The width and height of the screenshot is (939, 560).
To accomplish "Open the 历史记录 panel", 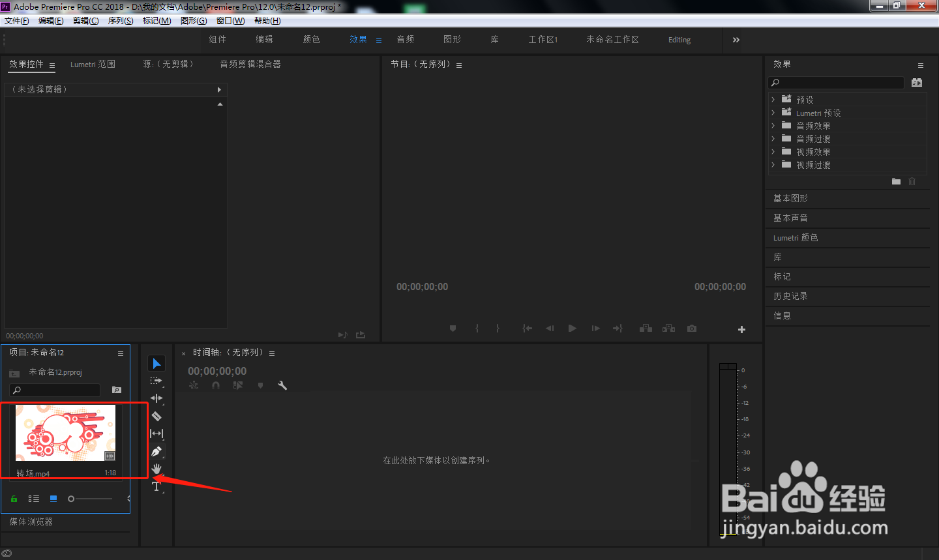I will tap(790, 296).
